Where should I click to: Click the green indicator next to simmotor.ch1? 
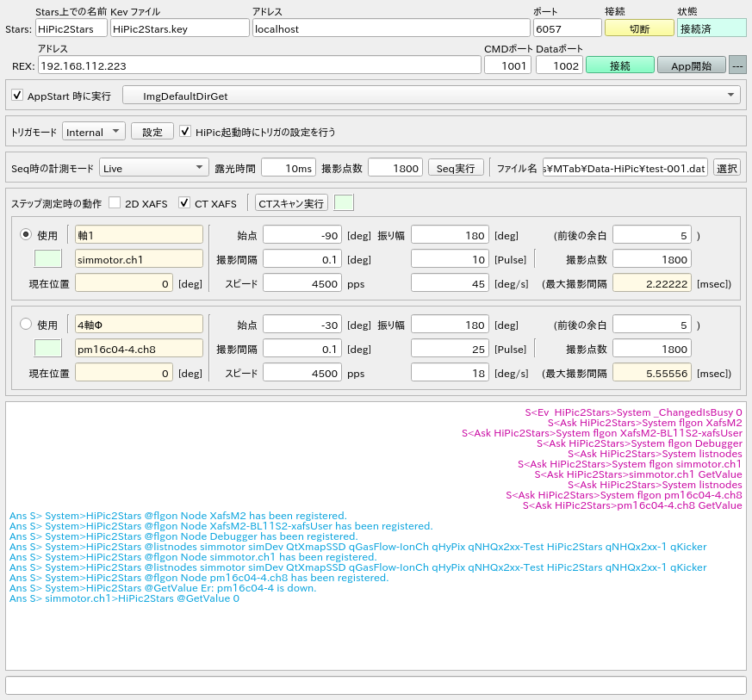[x=48, y=258]
